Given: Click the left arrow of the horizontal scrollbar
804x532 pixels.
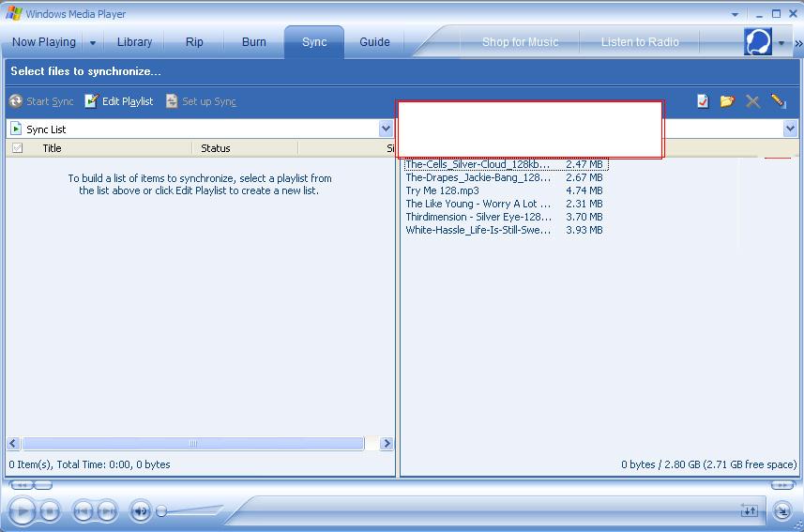Looking at the screenshot, I should click(14, 443).
